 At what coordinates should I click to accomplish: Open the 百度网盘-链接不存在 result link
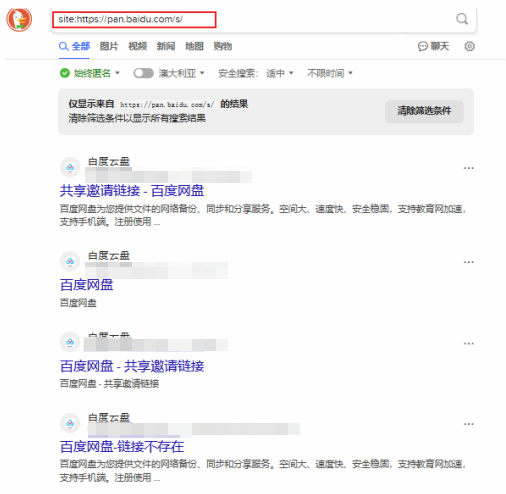tap(122, 447)
